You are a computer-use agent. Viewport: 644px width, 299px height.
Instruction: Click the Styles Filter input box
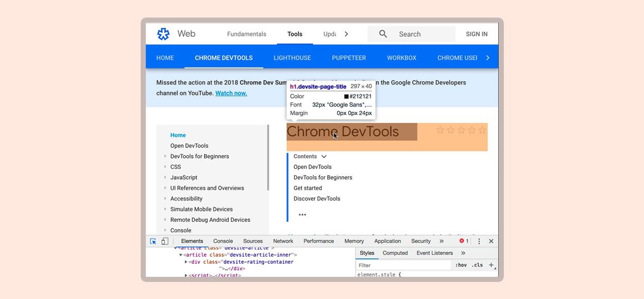[x=403, y=265]
